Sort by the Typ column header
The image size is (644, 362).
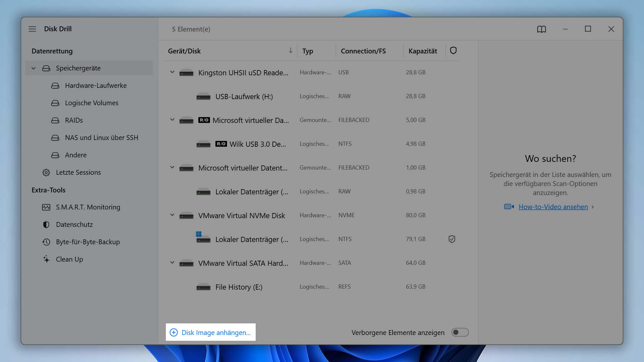coord(308,51)
